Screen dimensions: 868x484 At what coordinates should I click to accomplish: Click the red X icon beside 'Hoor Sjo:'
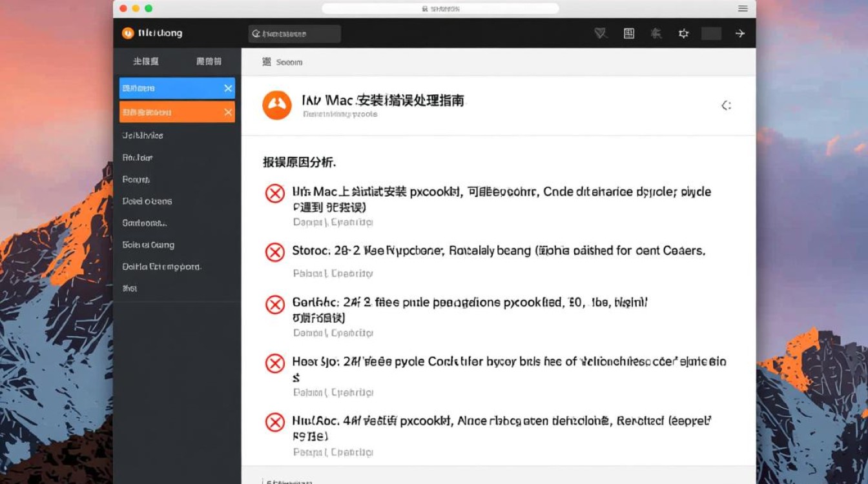[275, 363]
